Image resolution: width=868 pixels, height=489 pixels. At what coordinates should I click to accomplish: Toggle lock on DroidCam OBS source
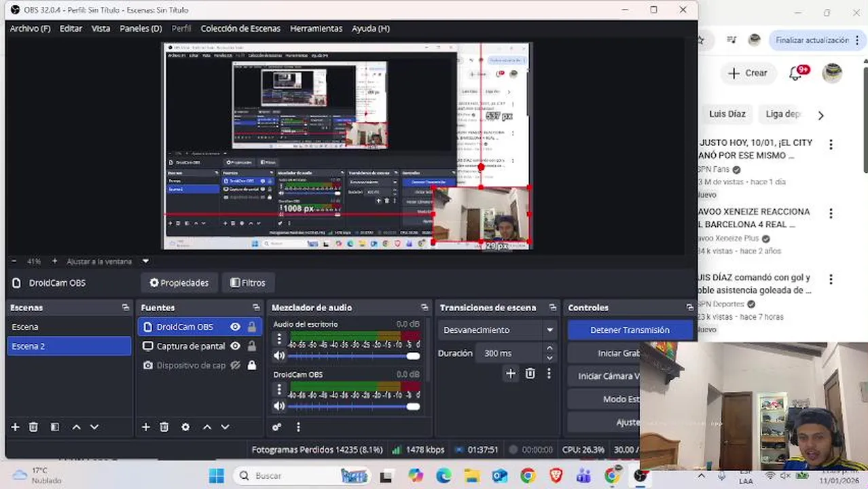pyautogui.click(x=252, y=327)
